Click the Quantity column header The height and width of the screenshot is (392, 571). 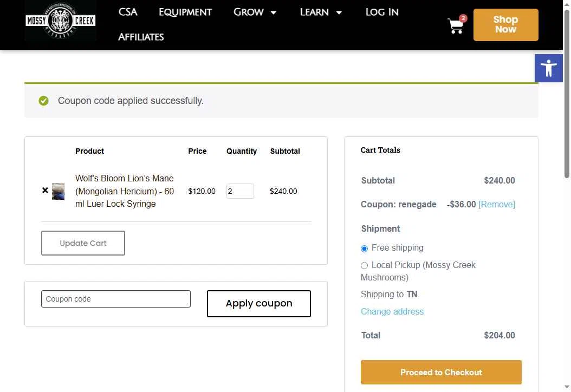click(242, 151)
